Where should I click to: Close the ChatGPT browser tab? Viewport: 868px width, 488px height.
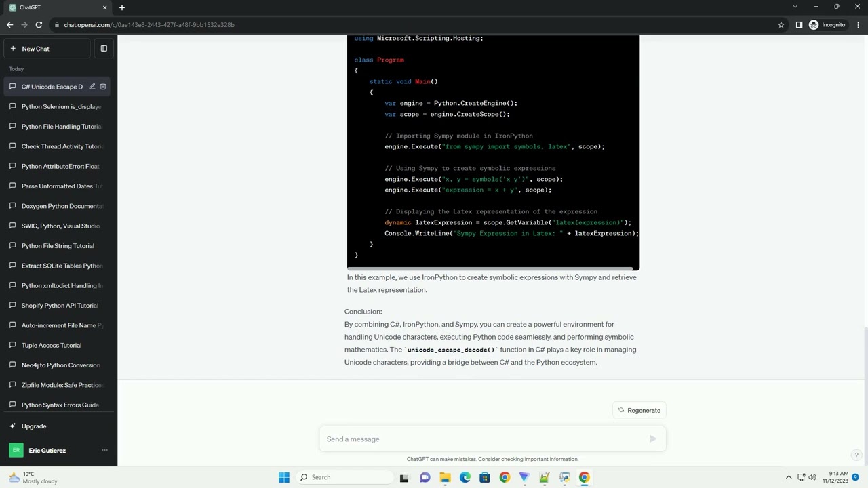[x=104, y=7]
